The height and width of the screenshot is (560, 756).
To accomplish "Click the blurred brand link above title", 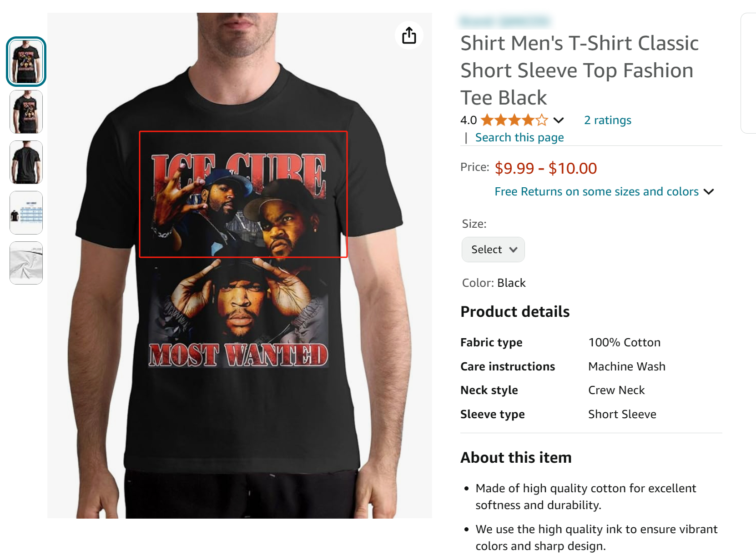I will point(505,21).
